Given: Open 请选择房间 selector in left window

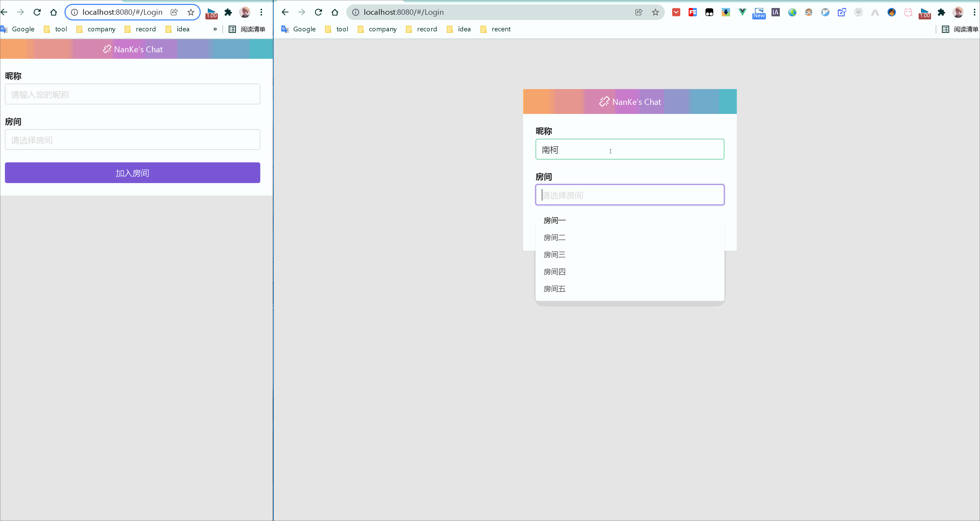Looking at the screenshot, I should (132, 140).
